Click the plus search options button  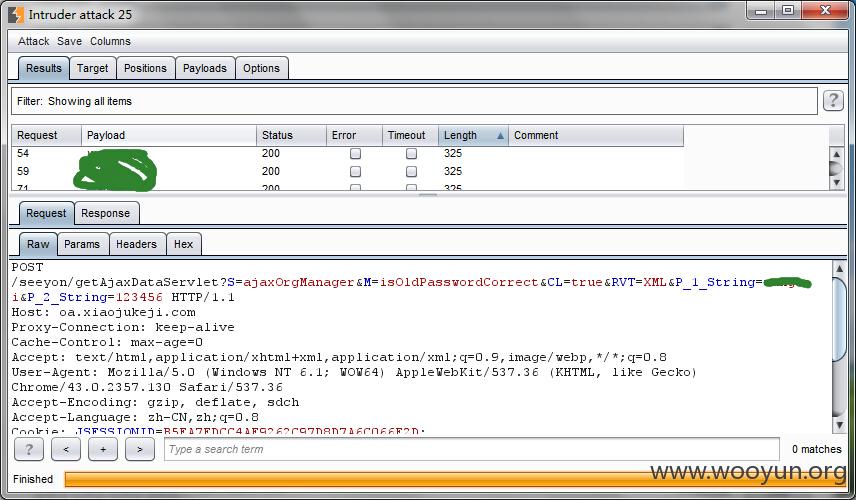(x=103, y=449)
